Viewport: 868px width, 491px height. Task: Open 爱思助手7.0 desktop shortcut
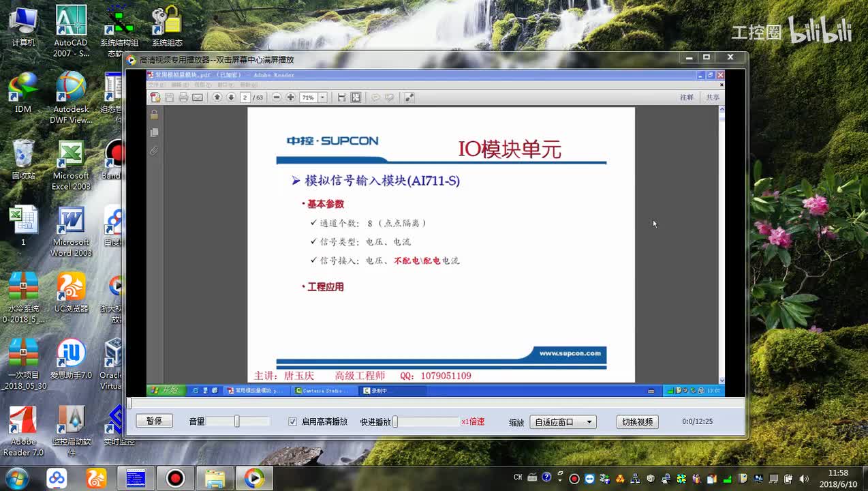coord(71,359)
